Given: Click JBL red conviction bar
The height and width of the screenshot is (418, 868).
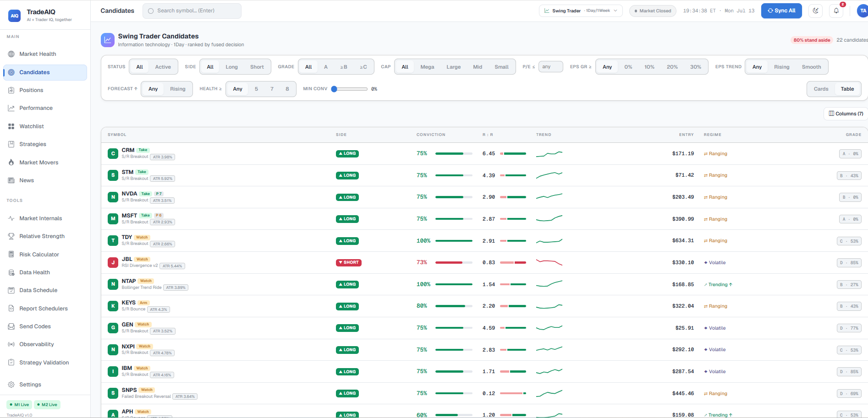Looking at the screenshot, I should pos(454,262).
